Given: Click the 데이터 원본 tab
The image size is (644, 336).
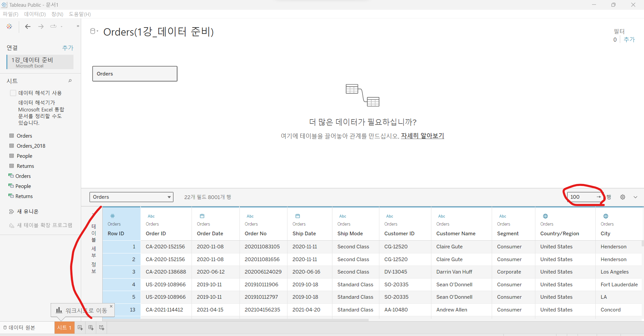Looking at the screenshot, I should click(19, 328).
